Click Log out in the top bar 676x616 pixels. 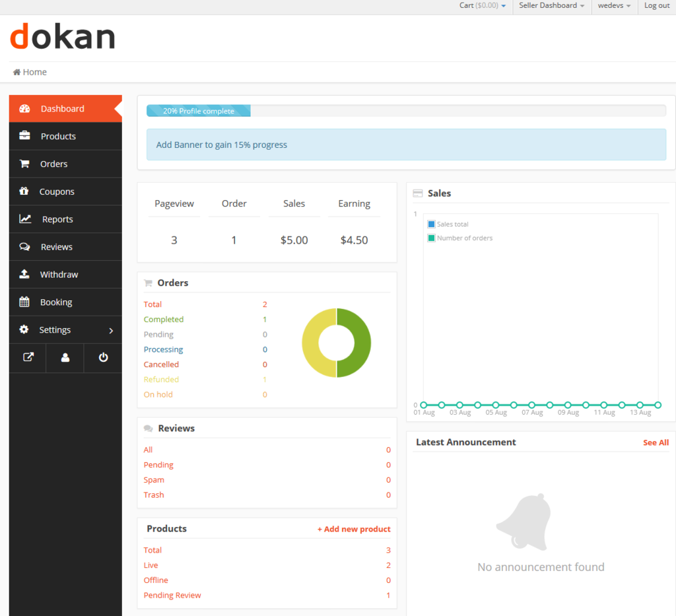click(x=657, y=5)
